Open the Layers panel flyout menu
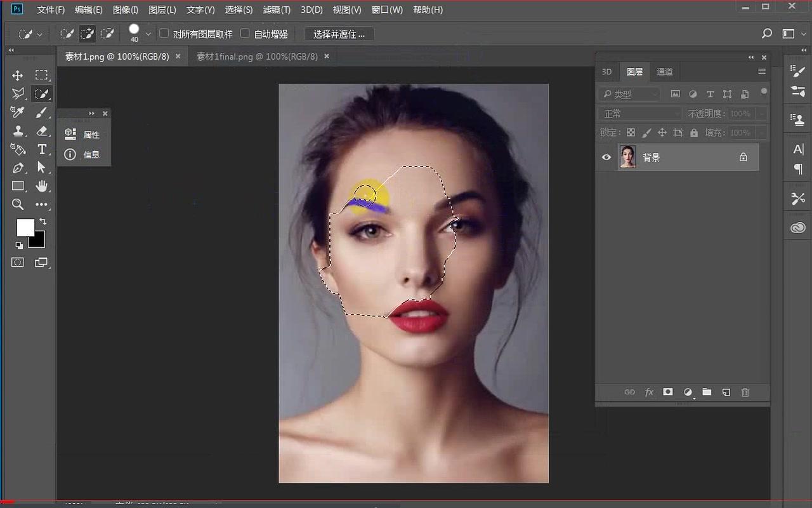 762,72
